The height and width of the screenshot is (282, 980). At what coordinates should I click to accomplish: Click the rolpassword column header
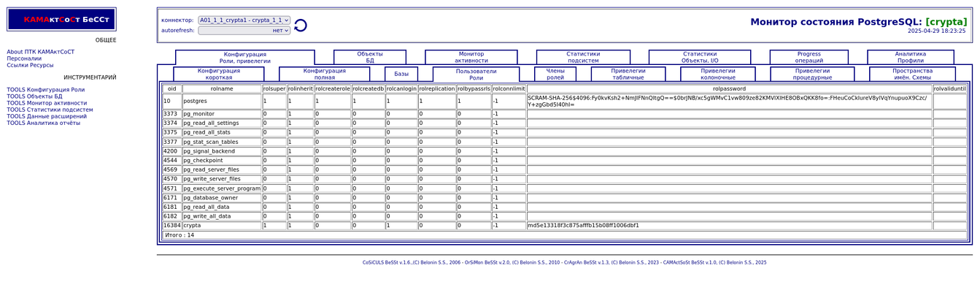729,88
